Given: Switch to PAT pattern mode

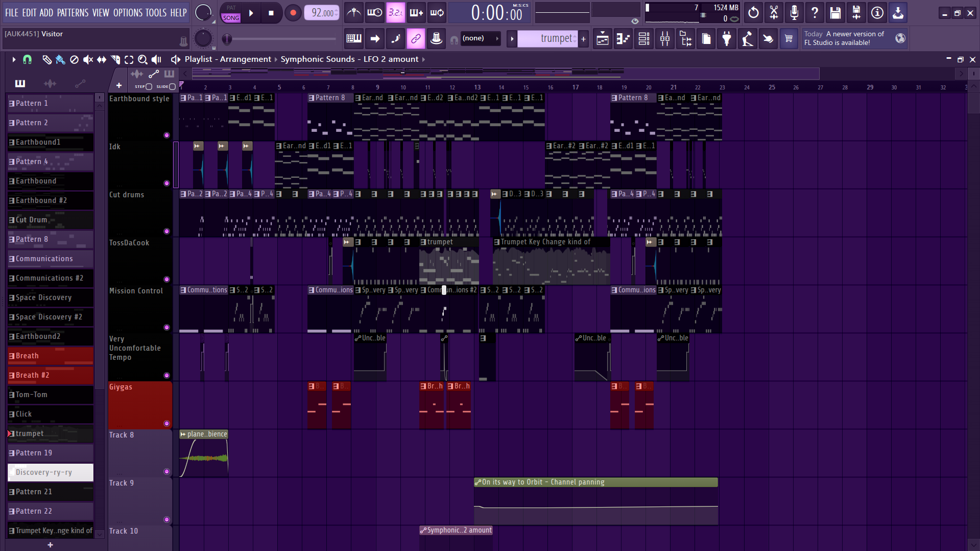Looking at the screenshot, I should pyautogui.click(x=231, y=8).
